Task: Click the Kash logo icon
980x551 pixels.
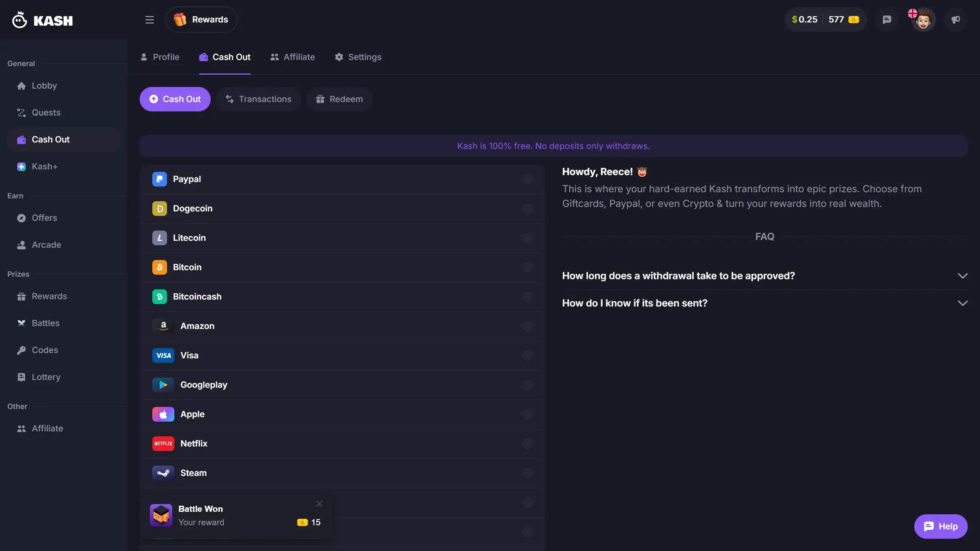Action: coord(19,20)
